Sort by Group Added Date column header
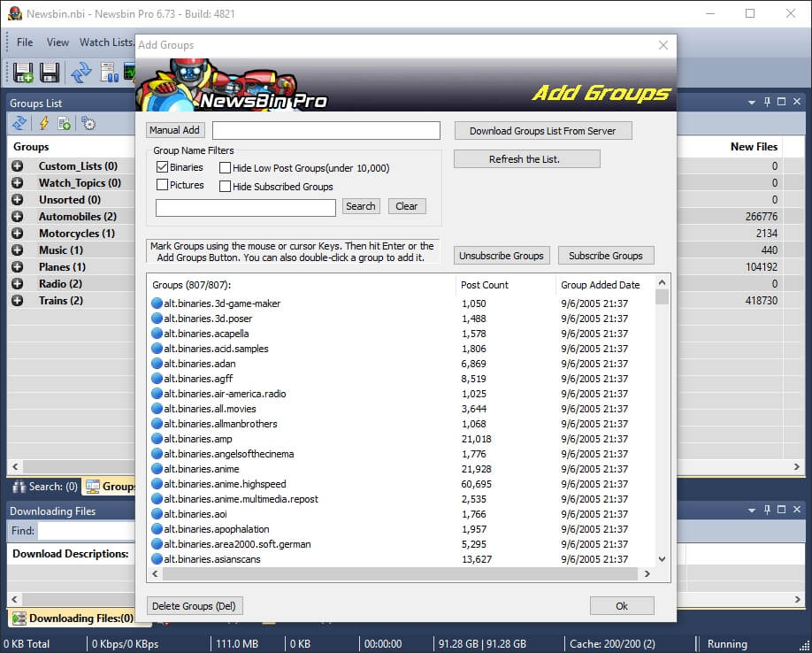 [x=601, y=285]
